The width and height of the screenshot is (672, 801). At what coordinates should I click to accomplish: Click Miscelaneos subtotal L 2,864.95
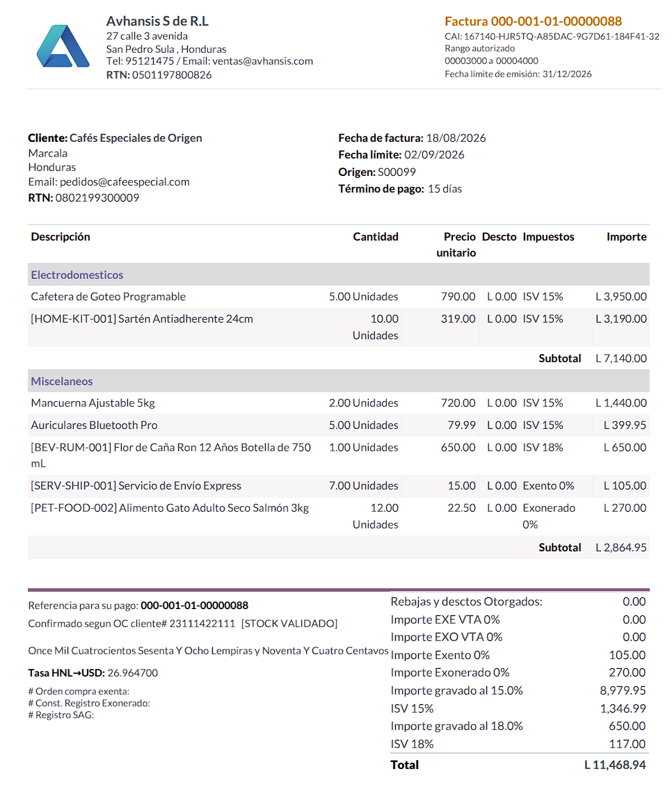coord(621,548)
